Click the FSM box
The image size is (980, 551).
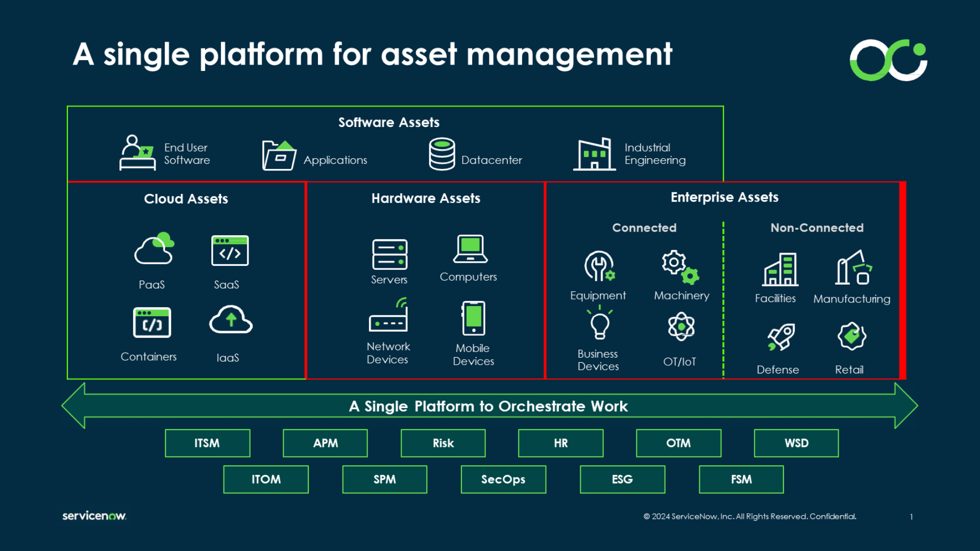coord(742,479)
